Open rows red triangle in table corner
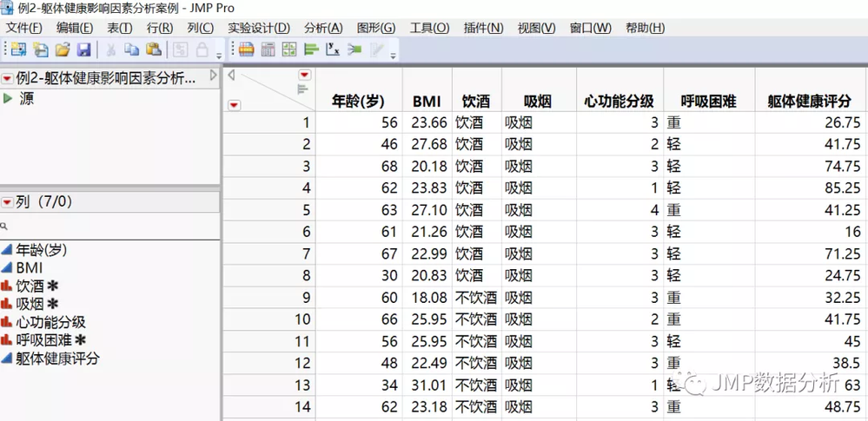Viewport: 868px width, 421px height. click(235, 105)
